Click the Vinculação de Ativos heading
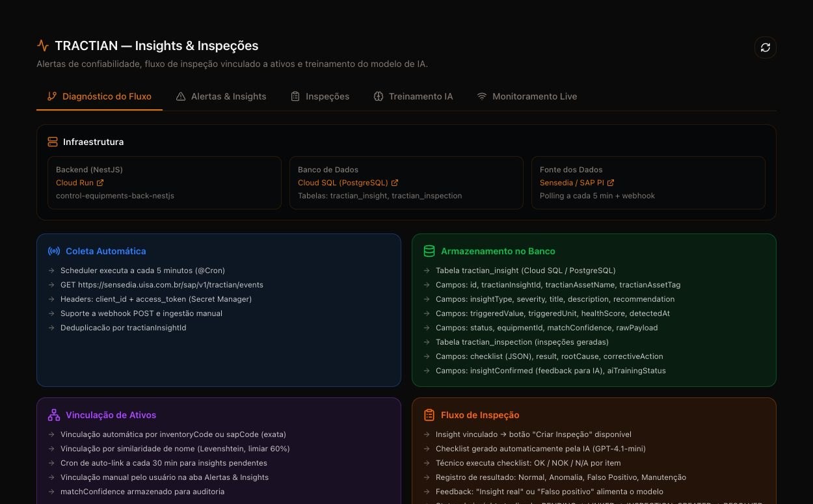Viewport: 813px width, 504px height. pos(111,415)
